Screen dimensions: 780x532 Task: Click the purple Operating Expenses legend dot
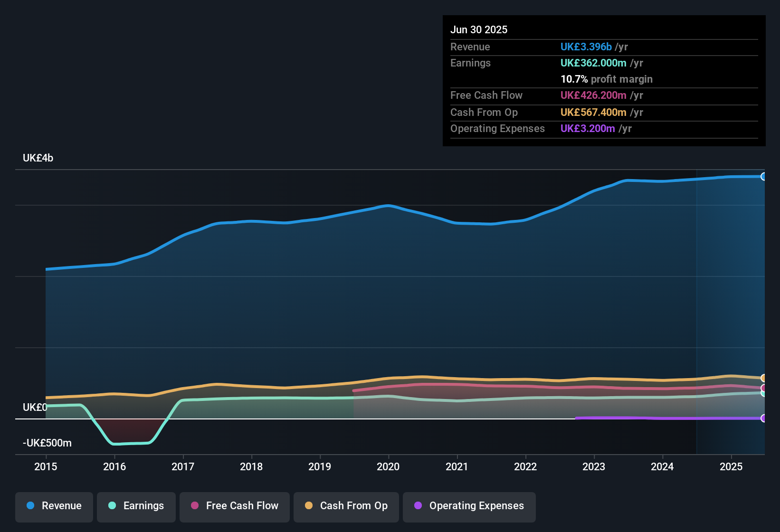pyautogui.click(x=418, y=505)
